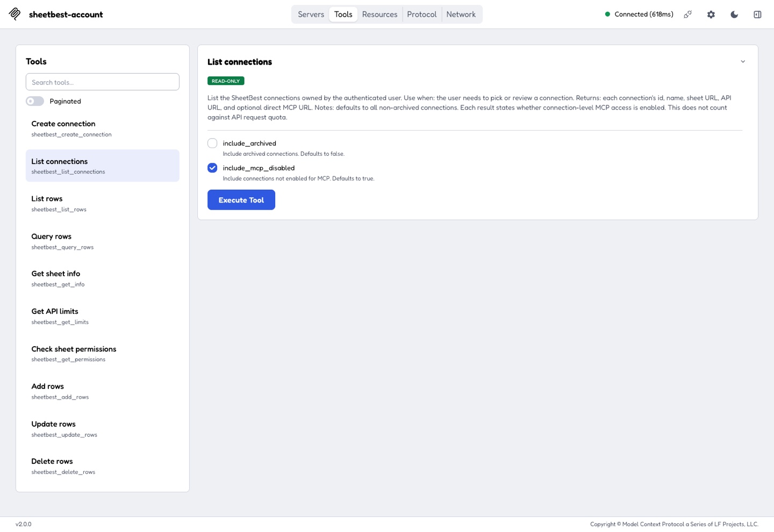Open the Network tab
The image size is (774, 532).
tap(461, 15)
